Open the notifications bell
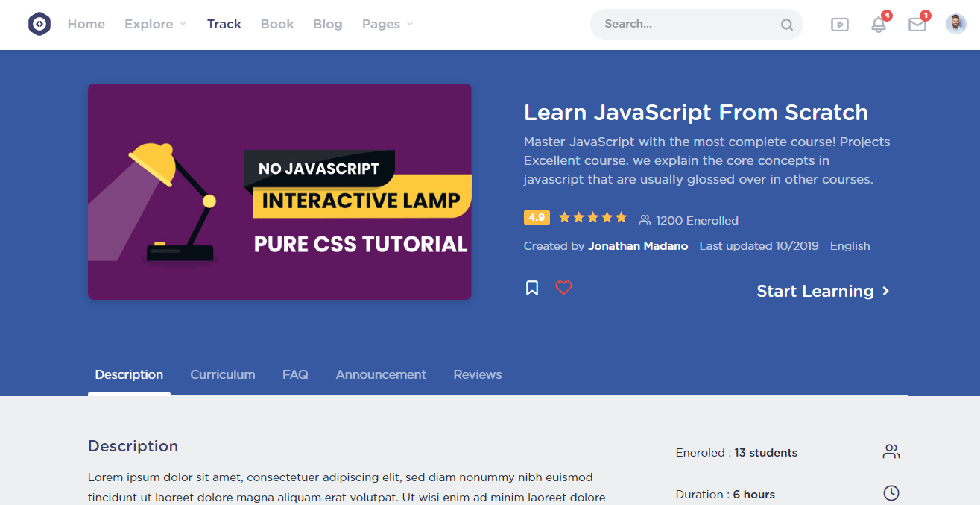980x505 pixels. pos(879,25)
